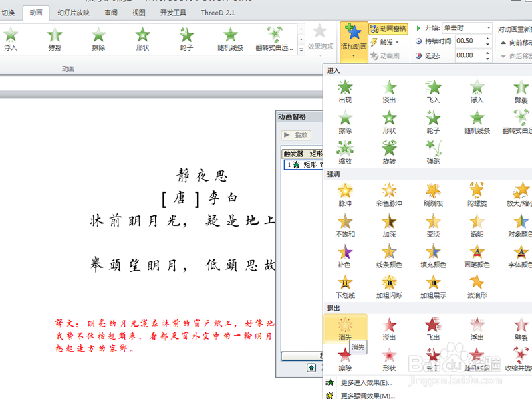Open the 触发 trigger dropdown
This screenshot has width=532, height=399.
pyautogui.click(x=385, y=42)
